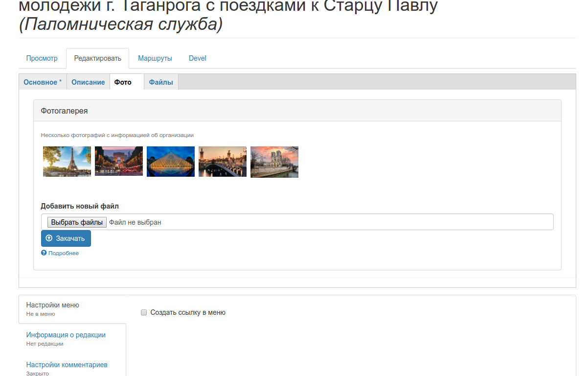The image size is (588, 376).
Task: Select the Редактировать tab
Action: click(x=98, y=58)
